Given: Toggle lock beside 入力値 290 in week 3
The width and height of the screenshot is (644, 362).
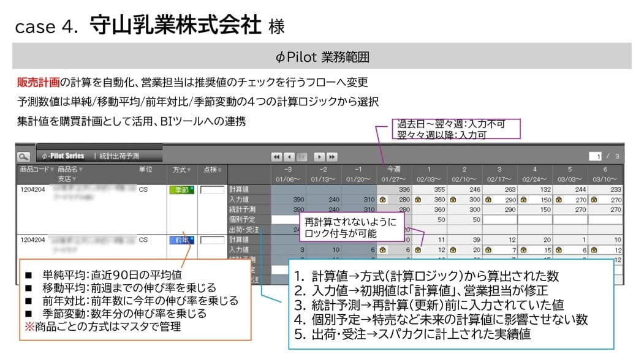Looking at the screenshot, I should [x=488, y=200].
